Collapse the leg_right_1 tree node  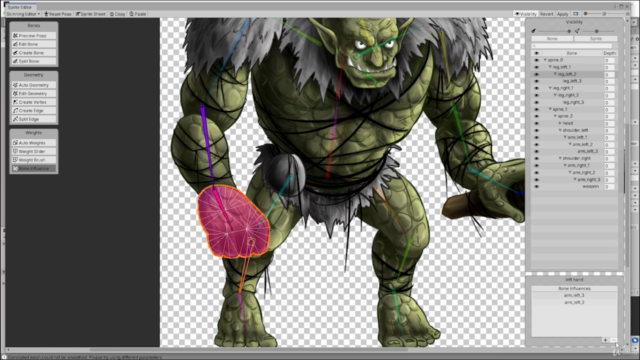click(550, 88)
